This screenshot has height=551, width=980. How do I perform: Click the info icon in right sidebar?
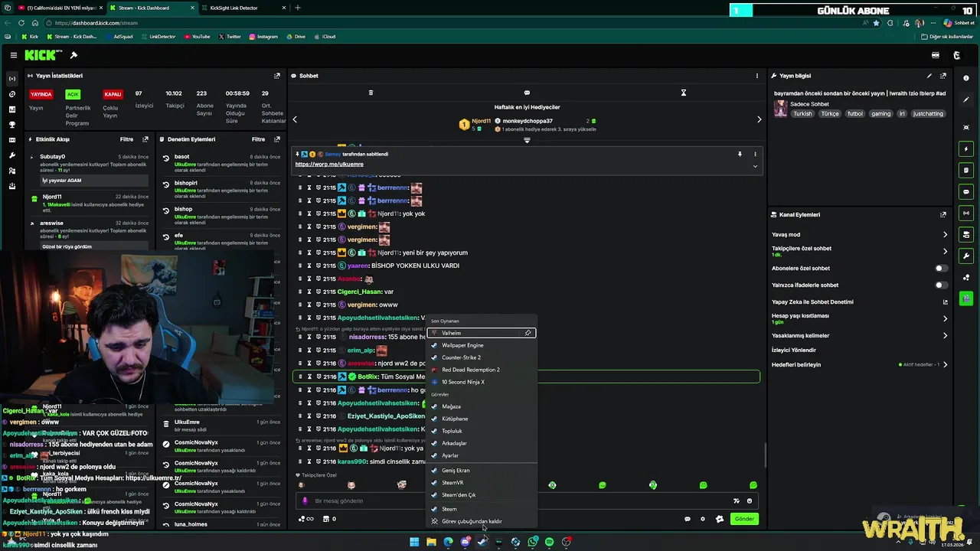966,79
